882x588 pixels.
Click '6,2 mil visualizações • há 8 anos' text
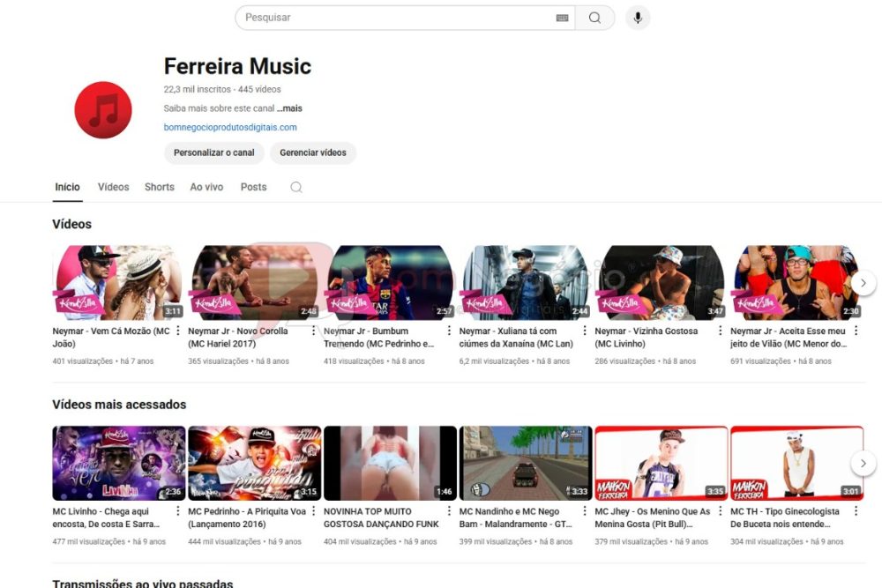(514, 361)
